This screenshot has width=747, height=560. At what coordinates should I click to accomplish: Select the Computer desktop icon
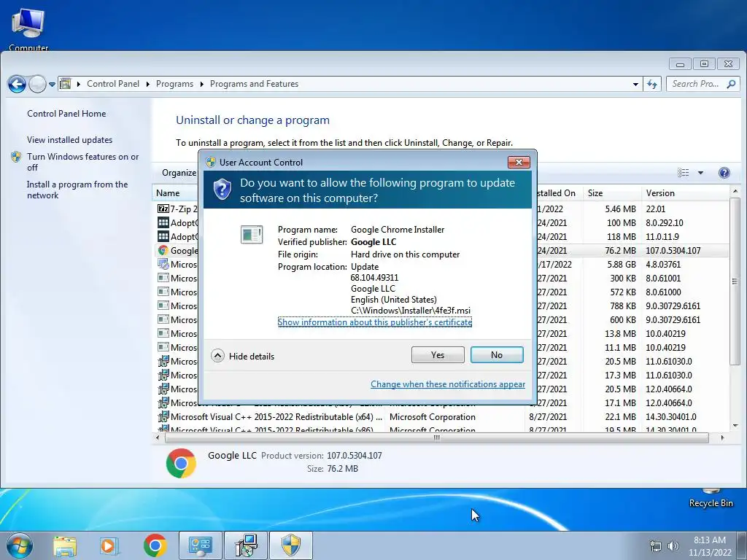tap(28, 28)
